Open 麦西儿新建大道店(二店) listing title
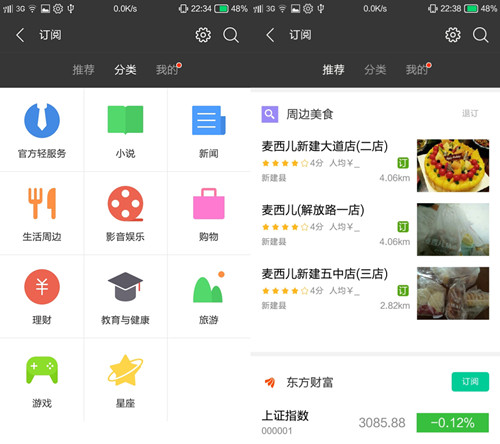 point(325,146)
